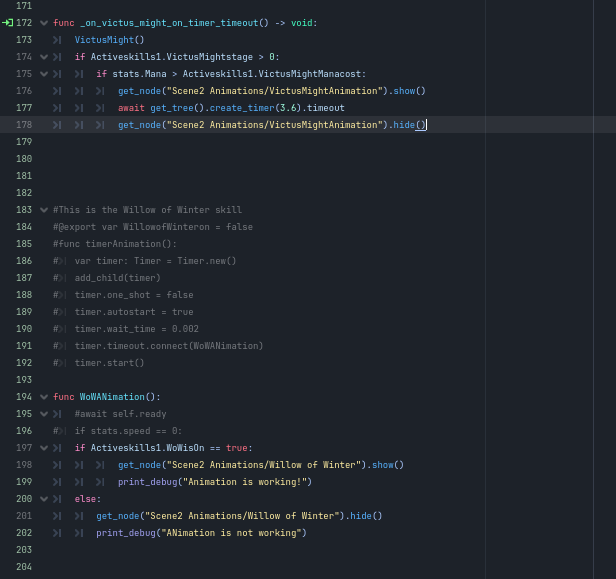This screenshot has height=579, width=616.
Task: Click the signal connection icon beside line 172
Action: pos(7,23)
